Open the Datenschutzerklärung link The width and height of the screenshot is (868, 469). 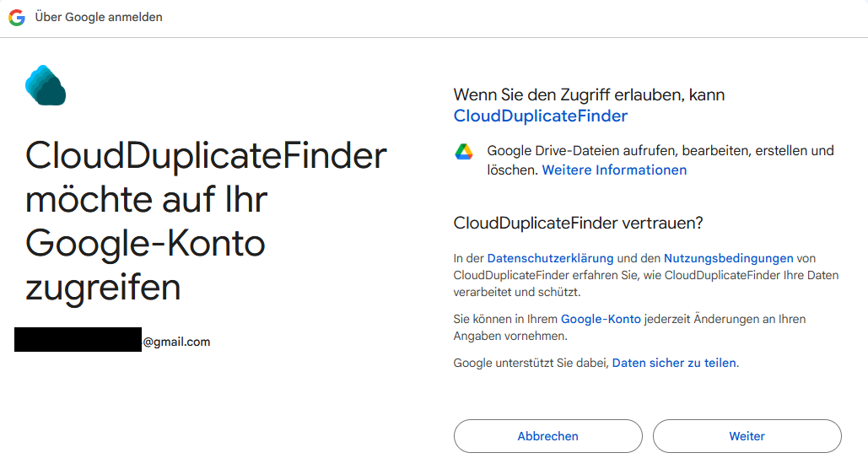550,258
